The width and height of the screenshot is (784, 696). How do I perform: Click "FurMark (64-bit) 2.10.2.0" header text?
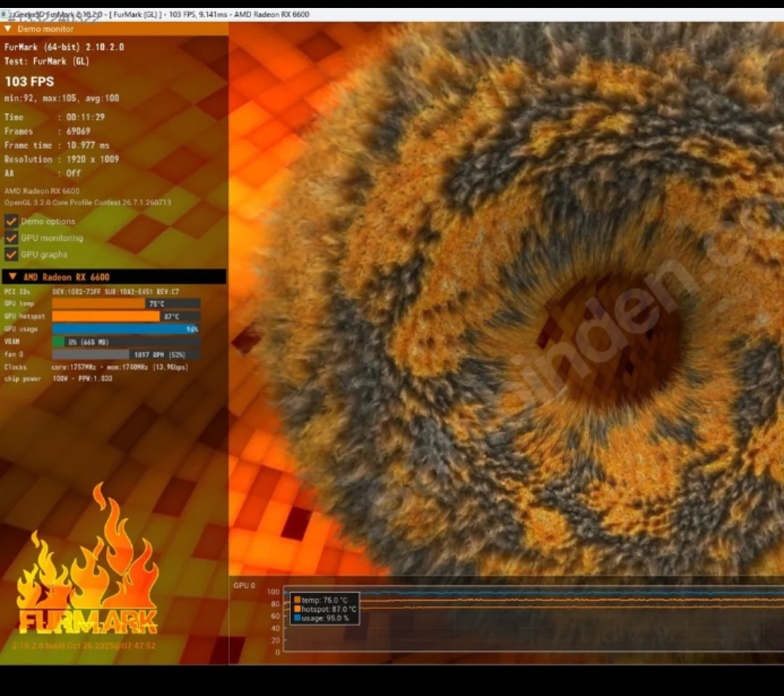(64, 47)
